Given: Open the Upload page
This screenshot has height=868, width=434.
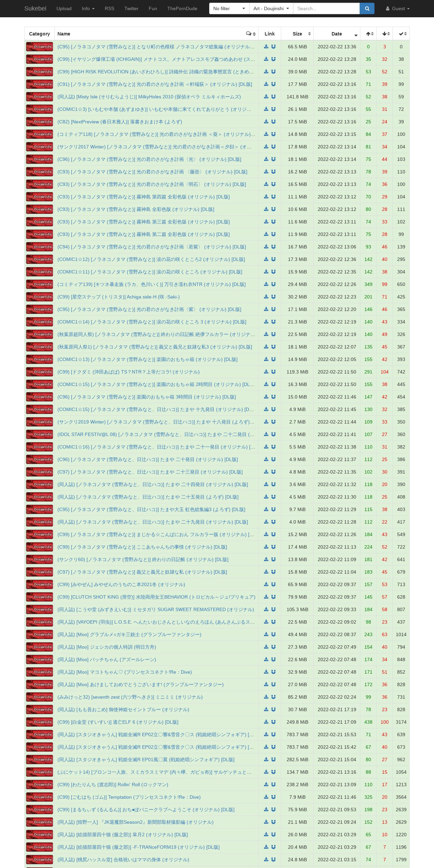Looking at the screenshot, I should click(x=64, y=8).
